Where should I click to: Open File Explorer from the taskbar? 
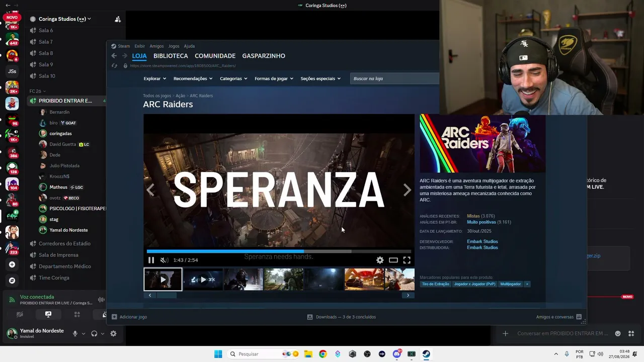pyautogui.click(x=308, y=354)
